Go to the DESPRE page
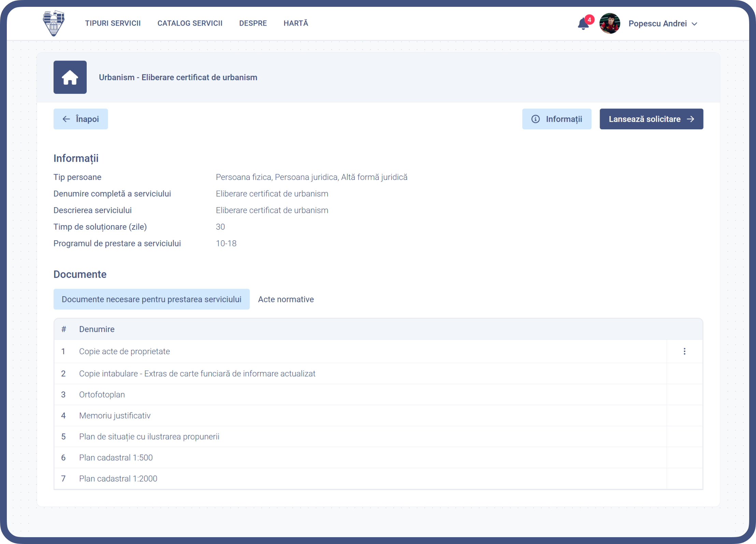This screenshot has height=544, width=756. click(253, 23)
